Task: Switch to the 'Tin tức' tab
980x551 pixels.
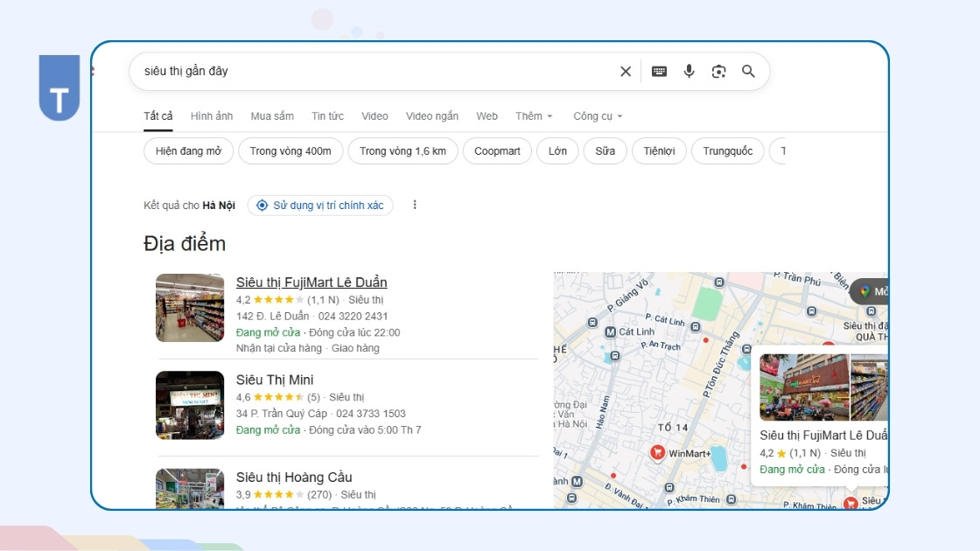Action: click(x=326, y=115)
